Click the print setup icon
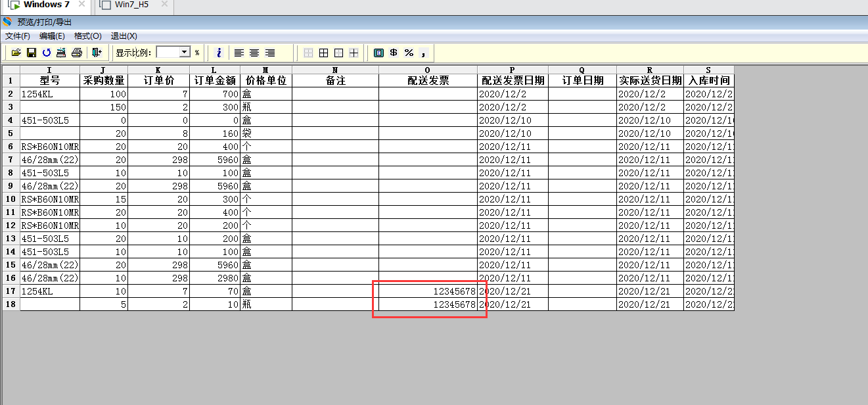 pyautogui.click(x=61, y=53)
